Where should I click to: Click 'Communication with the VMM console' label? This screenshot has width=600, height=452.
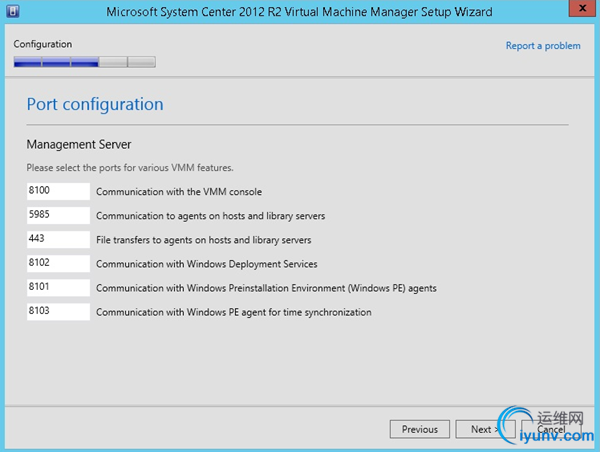pyautogui.click(x=179, y=192)
